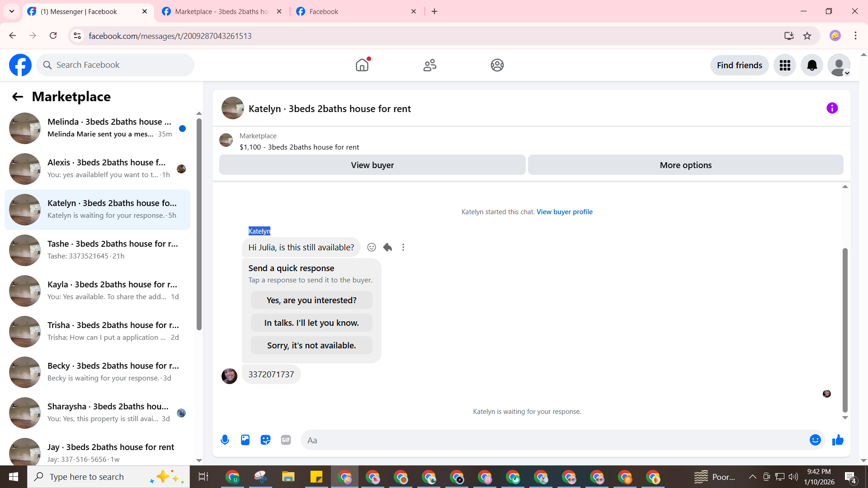Screen dimensions: 868x488
Task: Open notifications bell
Action: point(811,65)
